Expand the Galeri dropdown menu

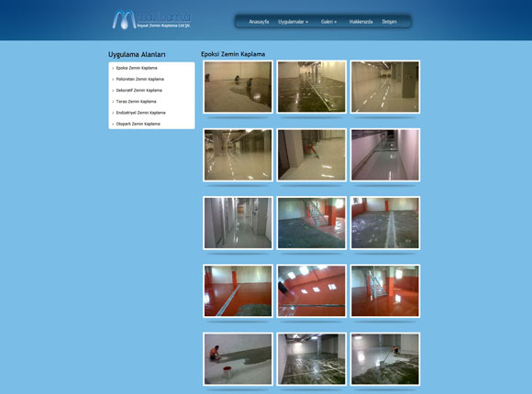[328, 22]
